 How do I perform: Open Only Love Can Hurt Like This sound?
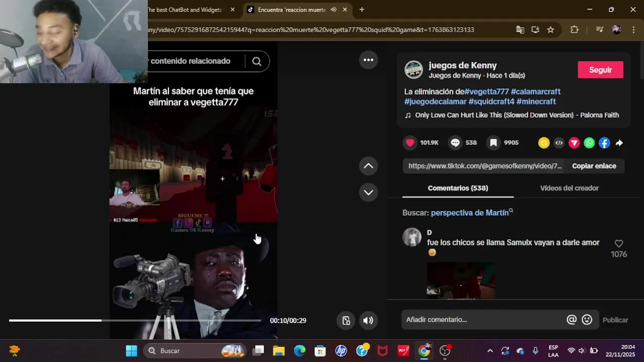pyautogui.click(x=517, y=115)
